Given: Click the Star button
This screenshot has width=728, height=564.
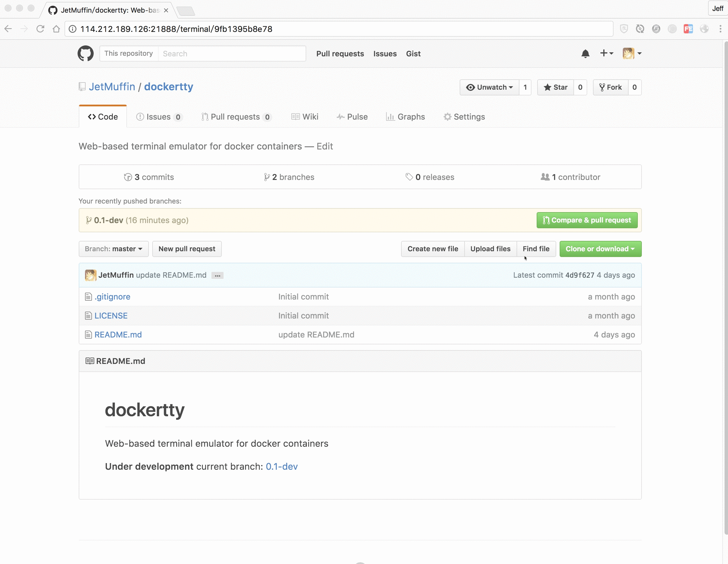Looking at the screenshot, I should (555, 87).
